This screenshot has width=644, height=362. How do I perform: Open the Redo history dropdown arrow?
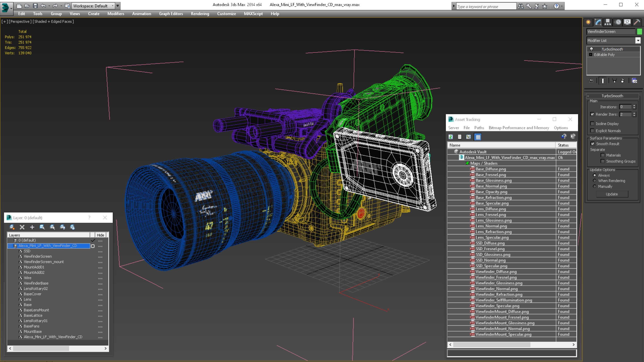(61, 6)
